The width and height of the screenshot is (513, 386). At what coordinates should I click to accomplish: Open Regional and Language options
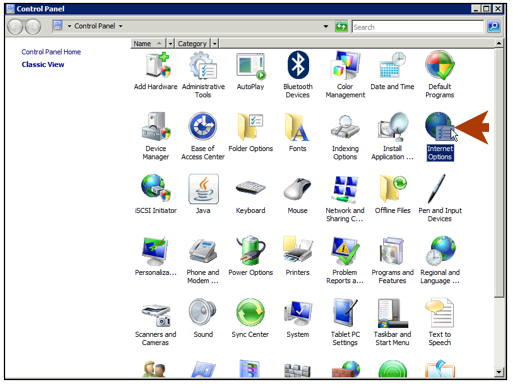pos(440,261)
